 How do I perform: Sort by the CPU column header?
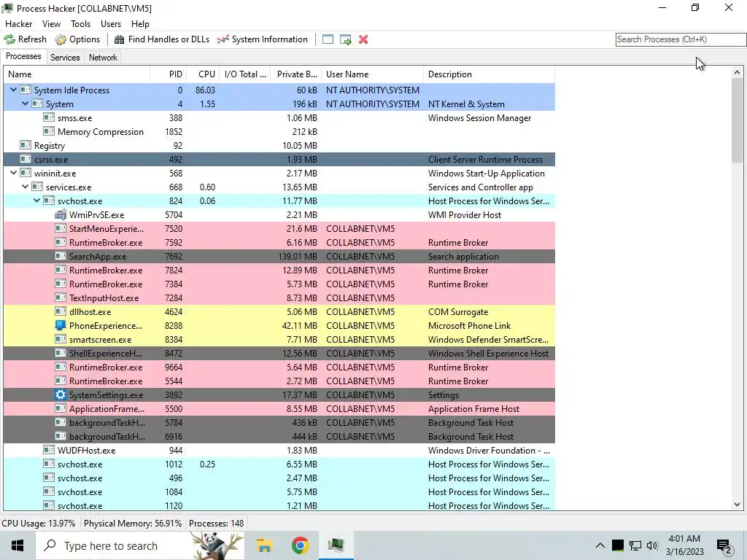(203, 74)
